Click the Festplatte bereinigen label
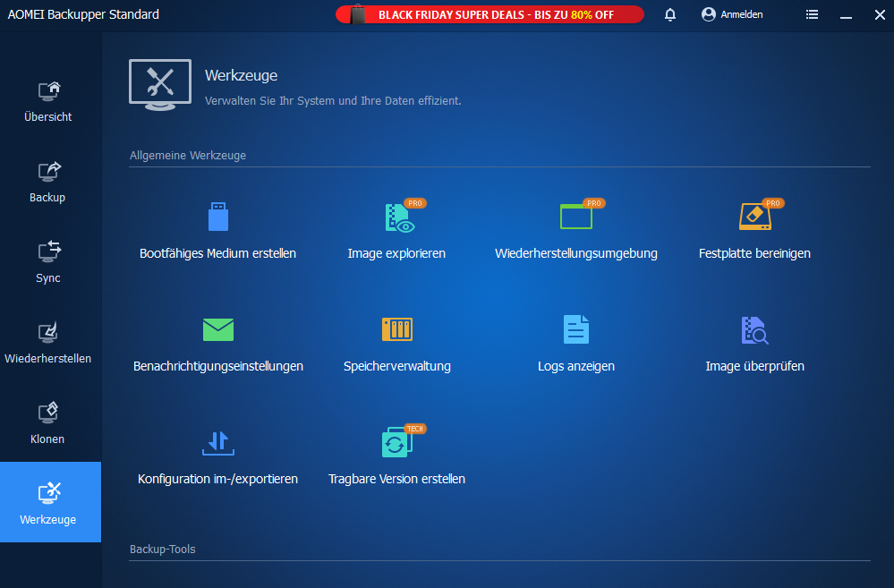 [x=755, y=253]
